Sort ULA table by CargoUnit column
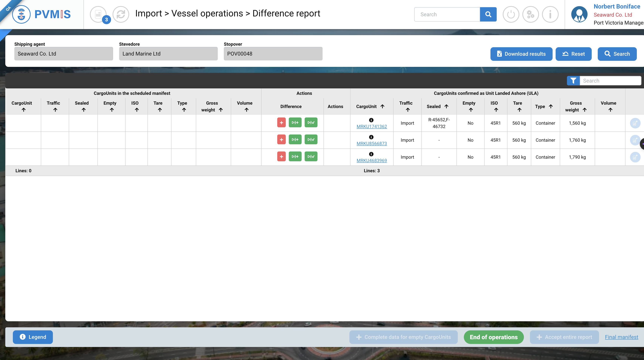This screenshot has height=360, width=644. [x=382, y=106]
